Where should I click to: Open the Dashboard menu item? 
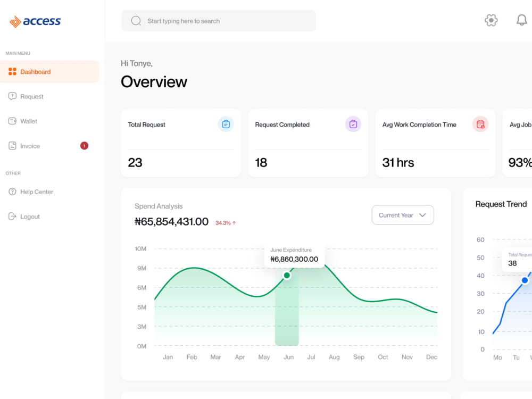[x=49, y=72]
